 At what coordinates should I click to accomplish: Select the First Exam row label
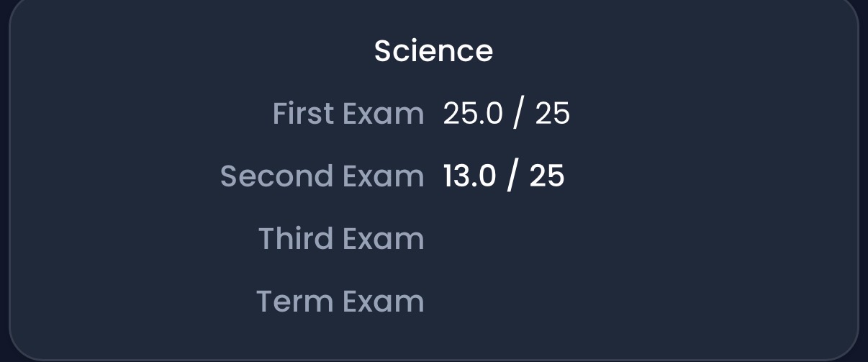pyautogui.click(x=348, y=114)
